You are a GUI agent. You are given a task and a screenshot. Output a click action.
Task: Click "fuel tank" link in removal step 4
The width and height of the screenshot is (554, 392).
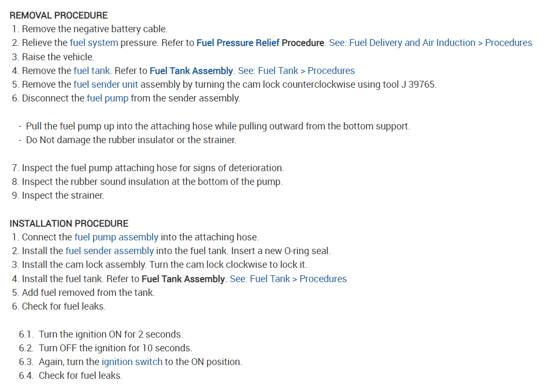click(x=92, y=71)
